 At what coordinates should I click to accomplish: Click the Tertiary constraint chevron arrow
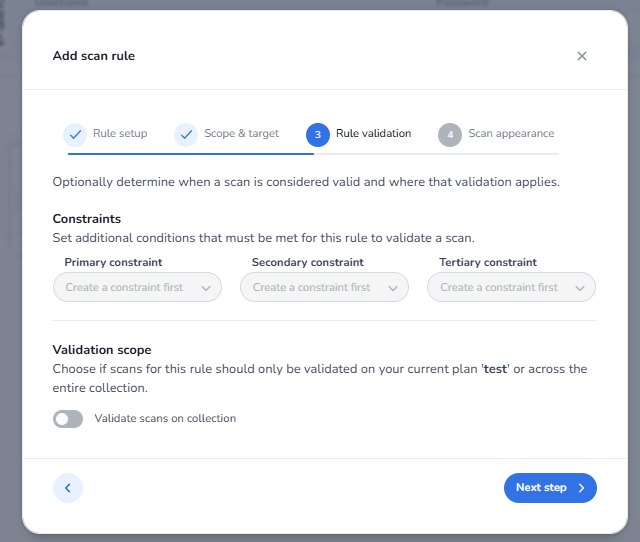pos(580,288)
